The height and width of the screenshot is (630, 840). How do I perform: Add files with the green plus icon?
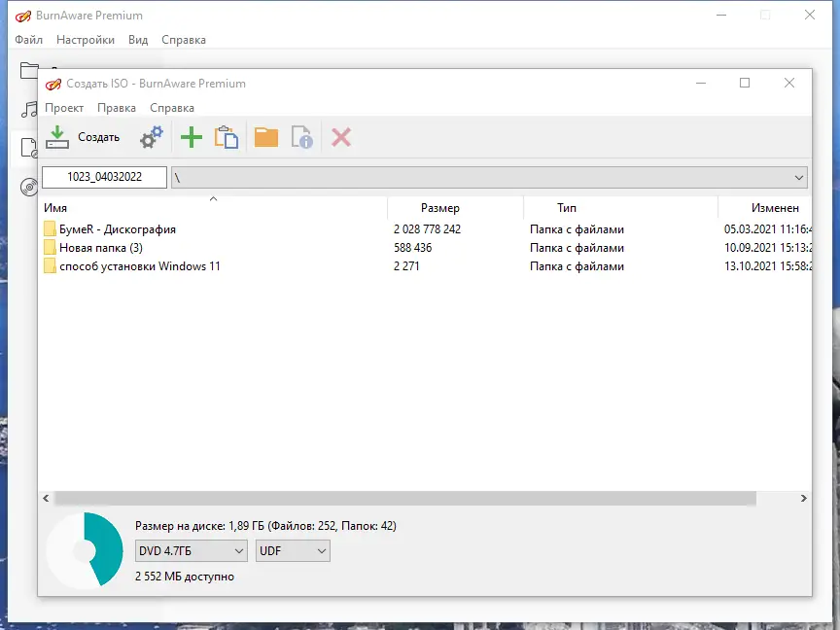coord(192,138)
